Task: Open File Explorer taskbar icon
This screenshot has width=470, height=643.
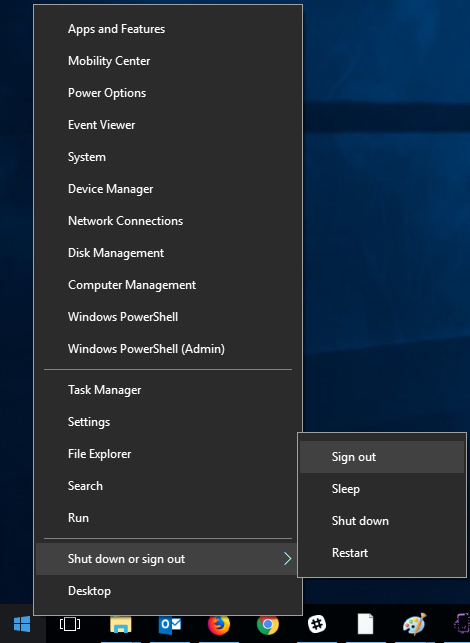Action: [x=121, y=625]
